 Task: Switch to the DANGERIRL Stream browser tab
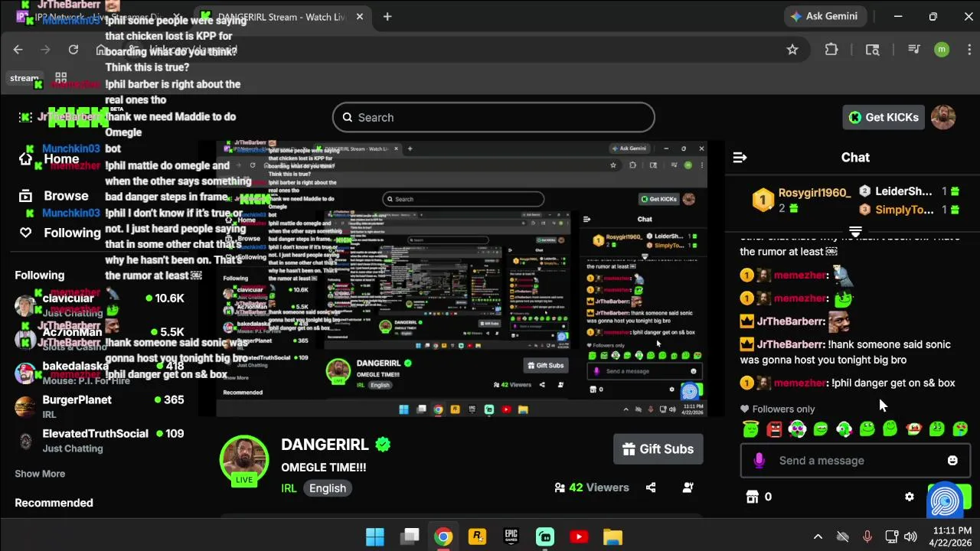click(282, 17)
